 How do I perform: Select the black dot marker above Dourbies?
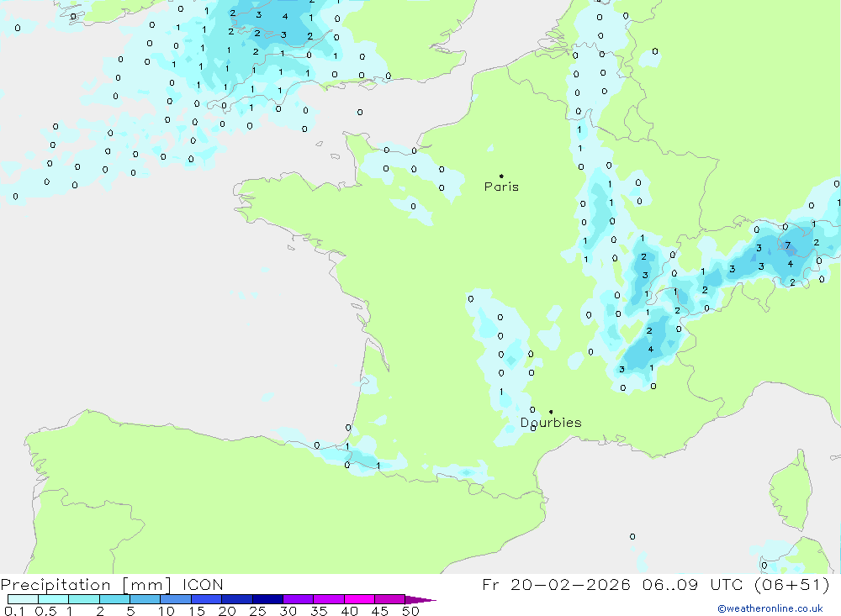(x=551, y=412)
